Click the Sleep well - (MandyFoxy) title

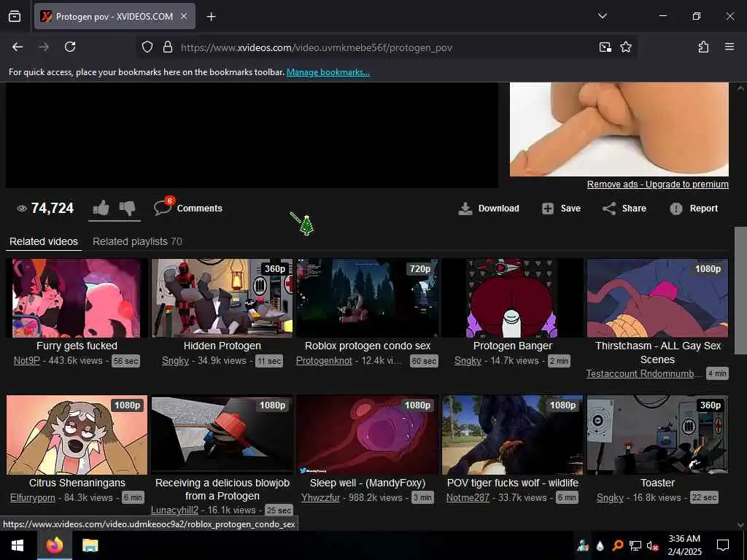(x=368, y=483)
